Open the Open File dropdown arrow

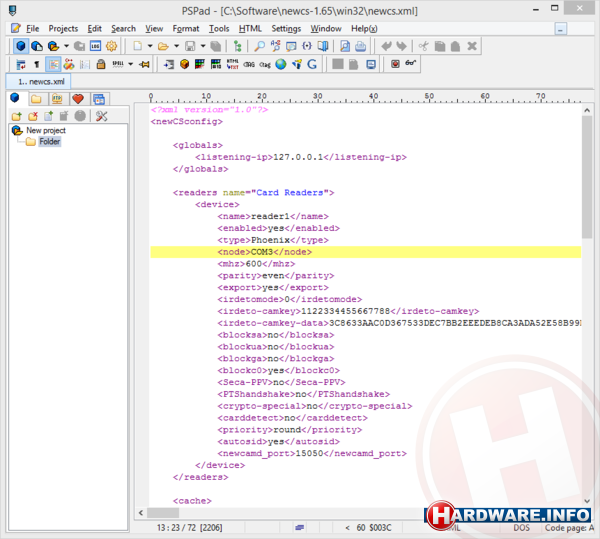(176, 46)
